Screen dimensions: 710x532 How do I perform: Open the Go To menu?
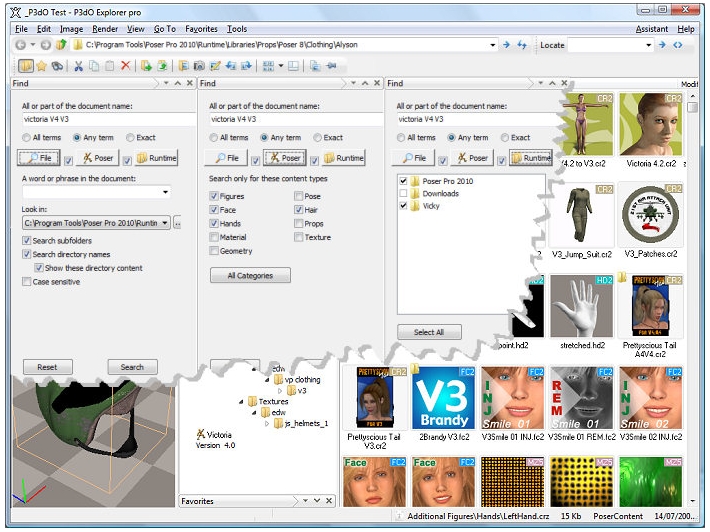[164, 29]
